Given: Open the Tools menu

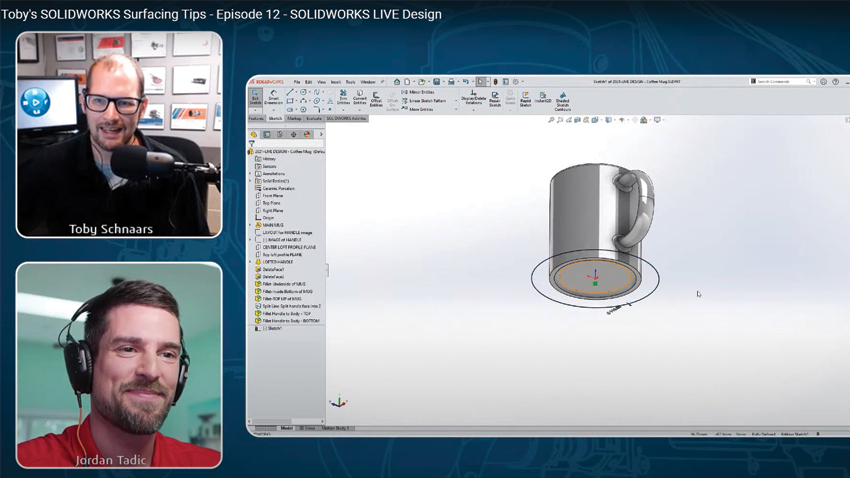Looking at the screenshot, I should 350,82.
